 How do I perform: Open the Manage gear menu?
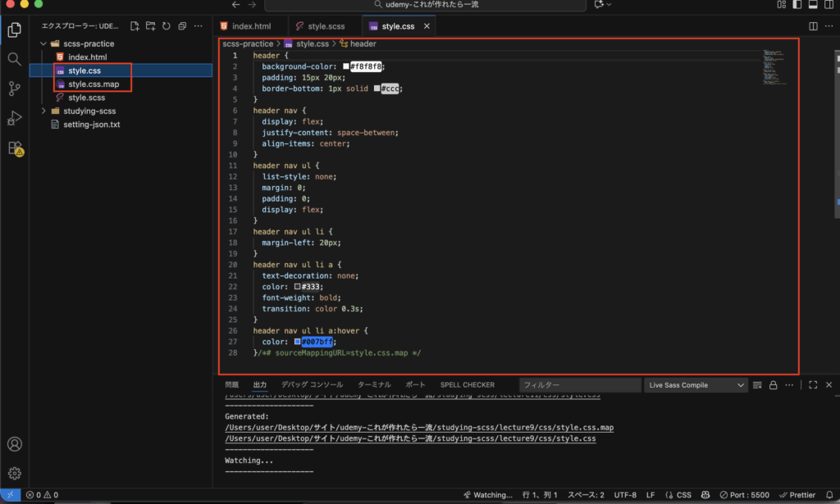click(14, 474)
